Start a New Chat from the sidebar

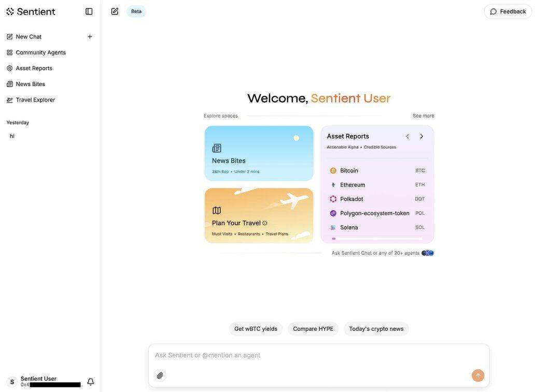[x=29, y=36]
